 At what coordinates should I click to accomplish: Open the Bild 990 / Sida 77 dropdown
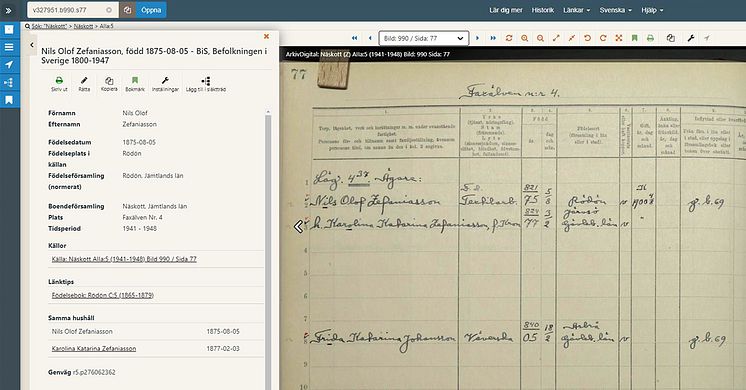[423, 38]
